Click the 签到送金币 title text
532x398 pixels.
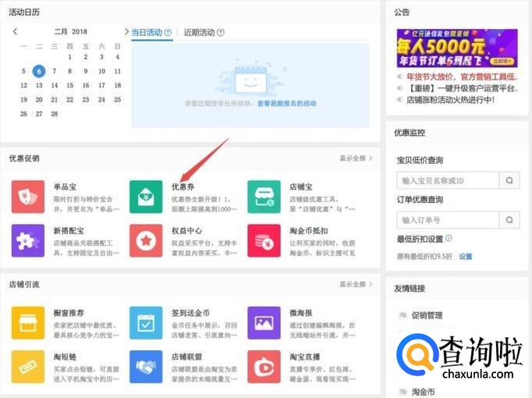pyautogui.click(x=190, y=313)
